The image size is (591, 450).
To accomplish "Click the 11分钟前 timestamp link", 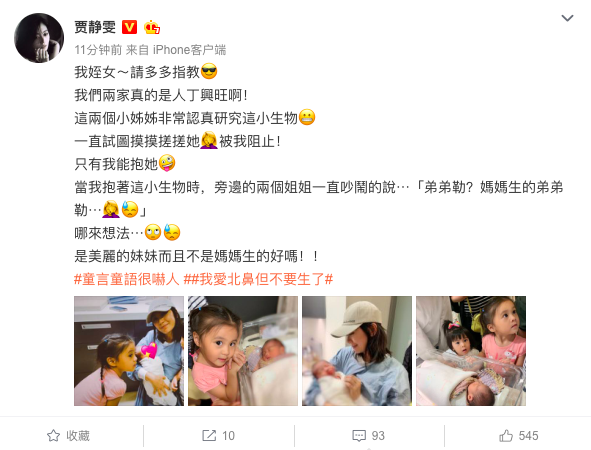I will 98,50.
